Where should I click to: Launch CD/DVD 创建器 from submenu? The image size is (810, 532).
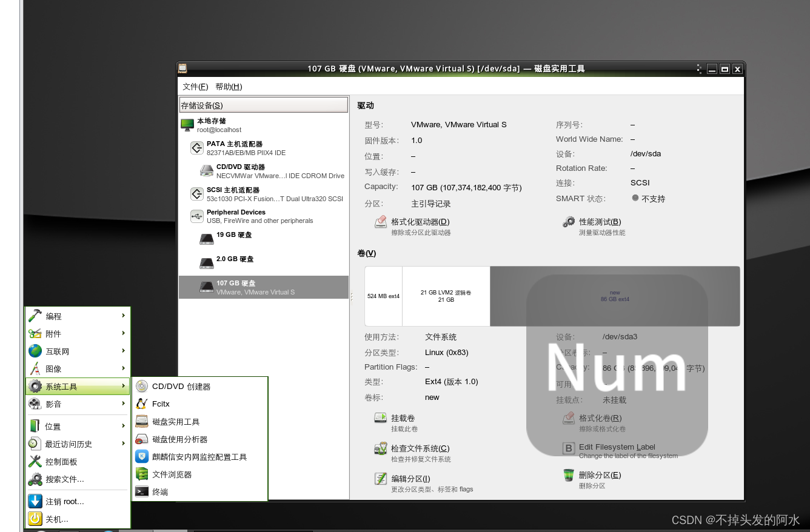200,387
